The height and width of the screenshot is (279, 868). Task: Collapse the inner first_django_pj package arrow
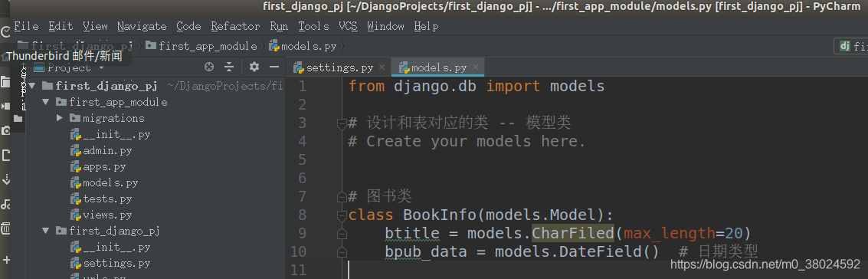click(45, 230)
